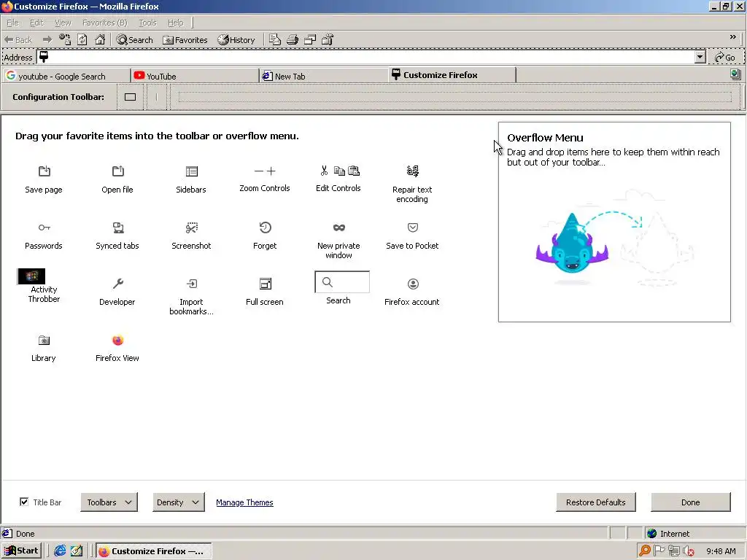Screen dimensions: 747x560
Task: Click the Save page item icon
Action: [x=44, y=171]
